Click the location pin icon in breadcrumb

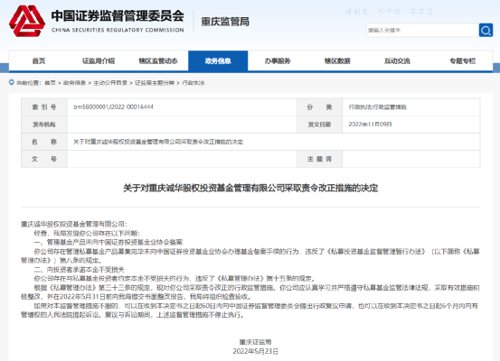click(x=12, y=82)
